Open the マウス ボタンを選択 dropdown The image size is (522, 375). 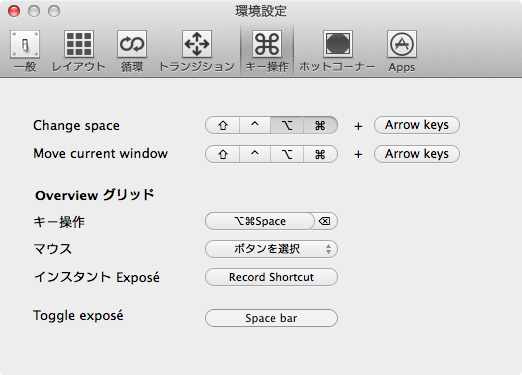(x=271, y=249)
